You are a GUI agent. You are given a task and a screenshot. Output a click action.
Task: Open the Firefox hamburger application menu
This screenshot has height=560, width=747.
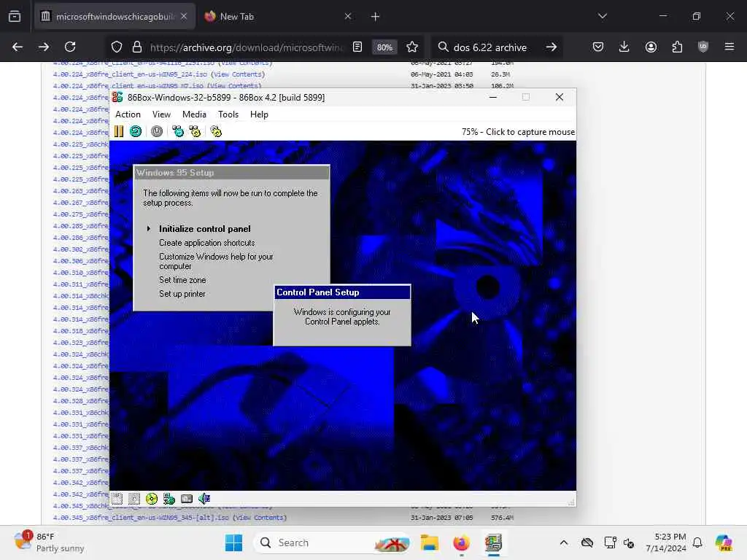tap(729, 47)
